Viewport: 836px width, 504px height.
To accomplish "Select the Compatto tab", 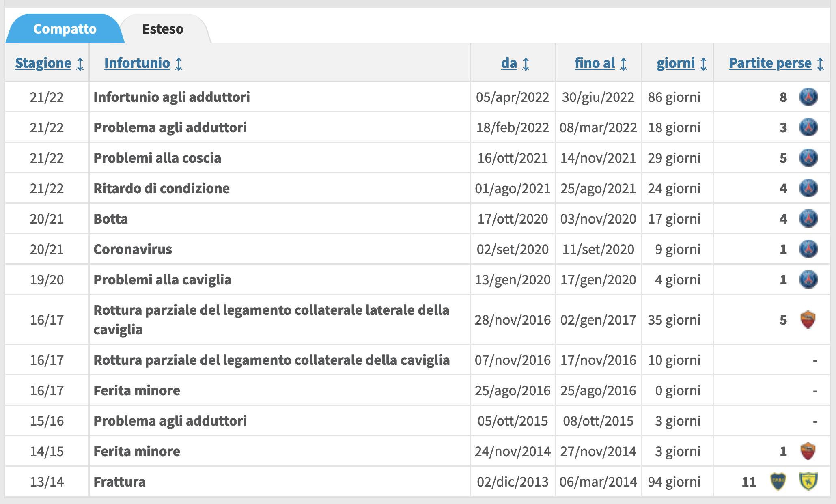I will (65, 29).
